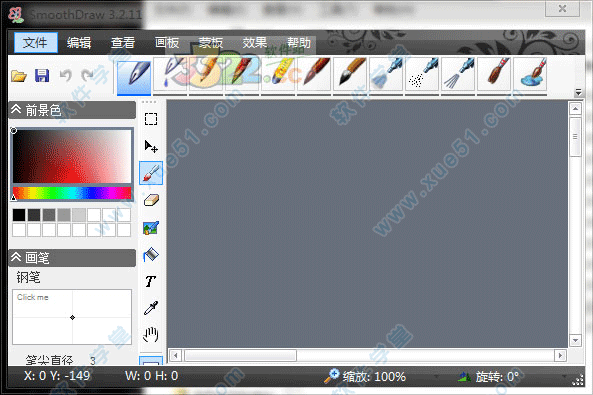Collapse the 画笔 panel

click(16, 258)
